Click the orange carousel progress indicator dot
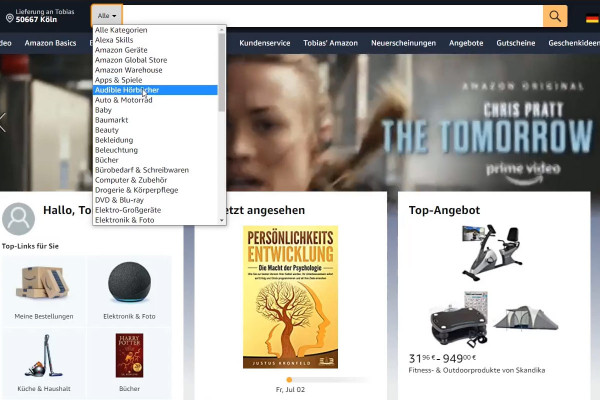Viewport: 600px width, 400px height. [289, 380]
